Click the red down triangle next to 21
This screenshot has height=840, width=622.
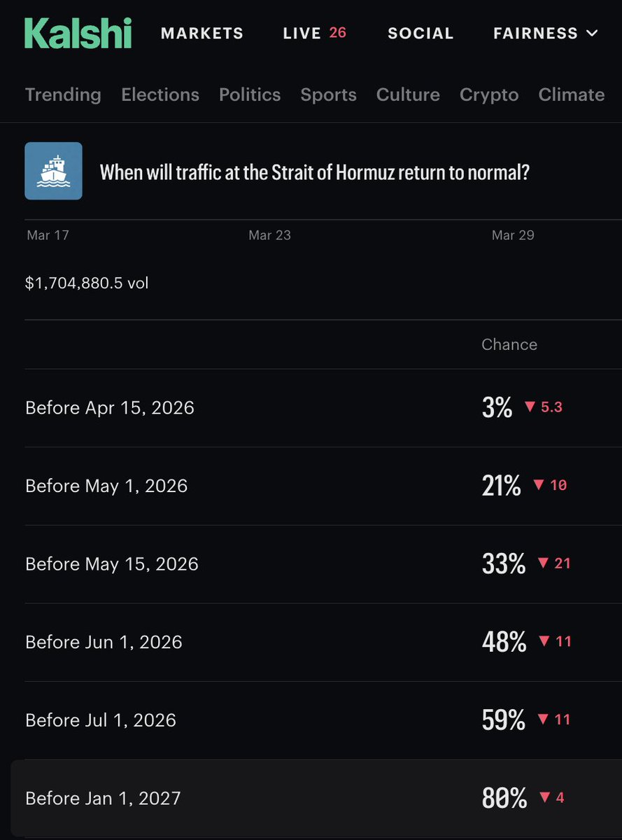coord(544,563)
